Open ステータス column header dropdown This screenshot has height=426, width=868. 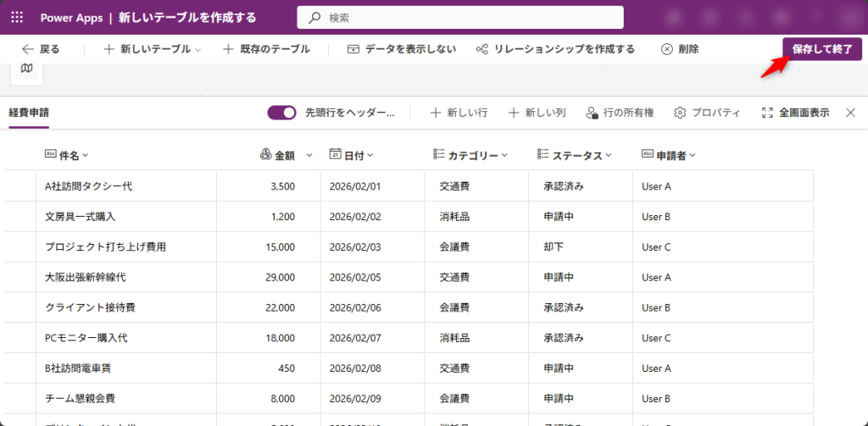click(609, 156)
